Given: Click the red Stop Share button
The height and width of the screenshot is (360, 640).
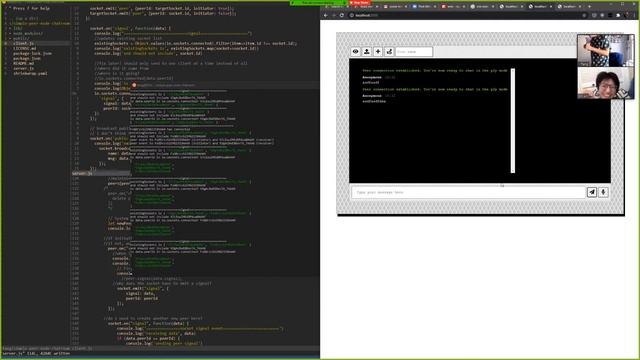Looking at the screenshot, I should 360,2.
